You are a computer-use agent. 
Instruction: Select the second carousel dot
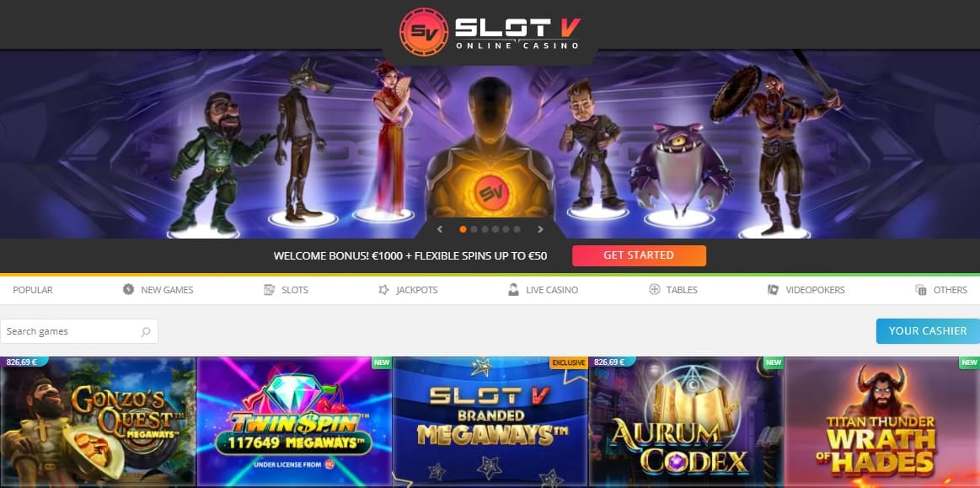pos(474,229)
